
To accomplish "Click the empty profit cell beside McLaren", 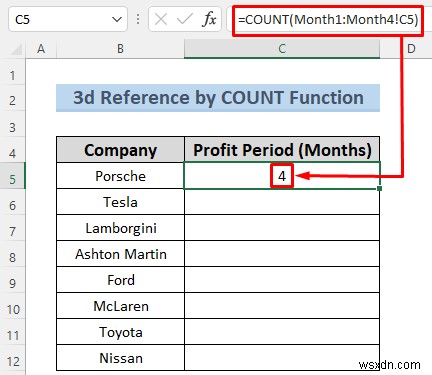I will point(282,306).
